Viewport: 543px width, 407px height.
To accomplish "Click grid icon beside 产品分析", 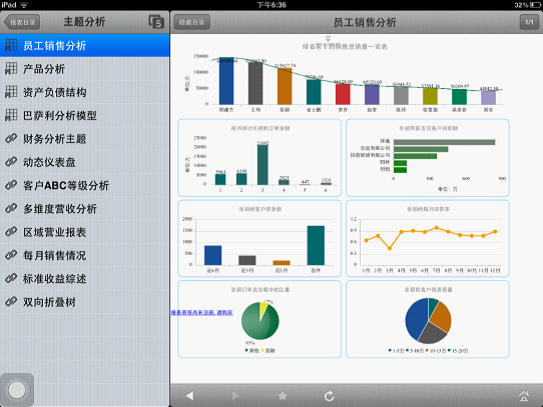I will tap(11, 69).
